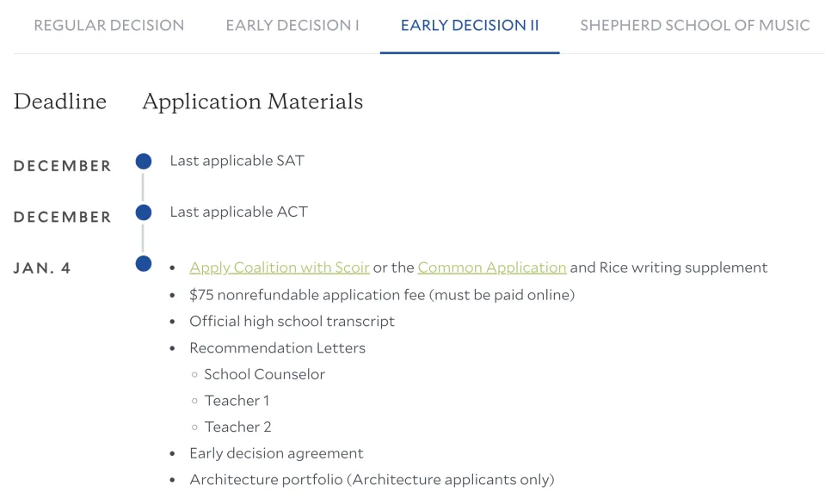Open the Shepherd School of Music tab
825x504 pixels.
pos(694,26)
